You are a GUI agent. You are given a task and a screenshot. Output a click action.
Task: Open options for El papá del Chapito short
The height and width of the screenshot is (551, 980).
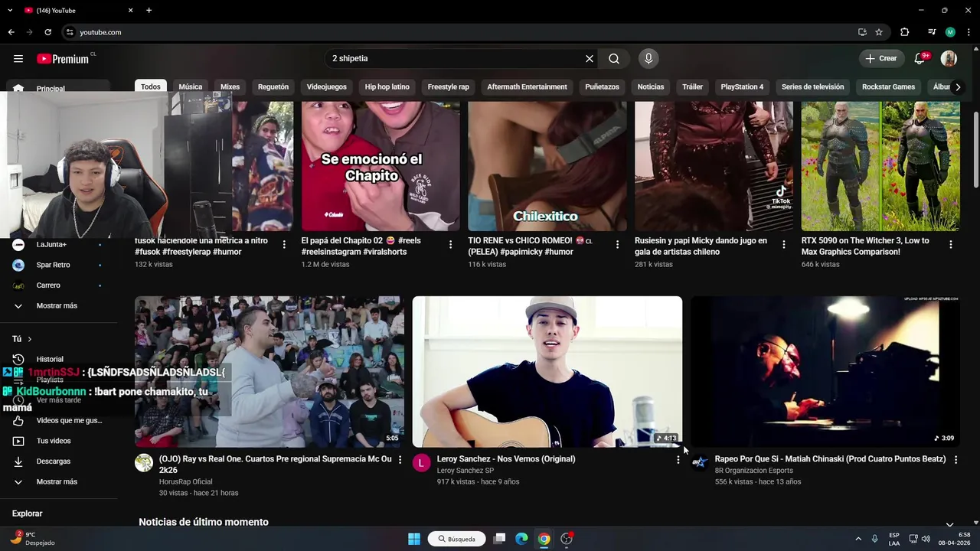(x=450, y=245)
